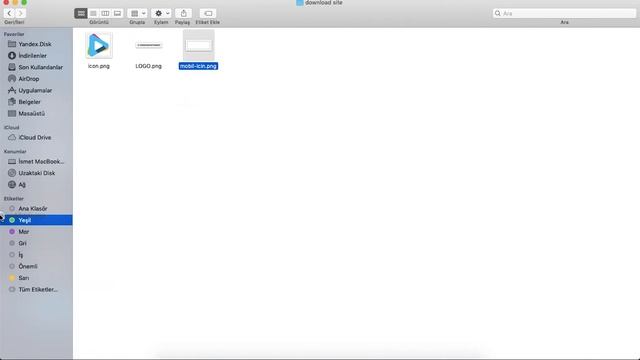
Task: Open iCloud Drive in sidebar
Action: 36,138
